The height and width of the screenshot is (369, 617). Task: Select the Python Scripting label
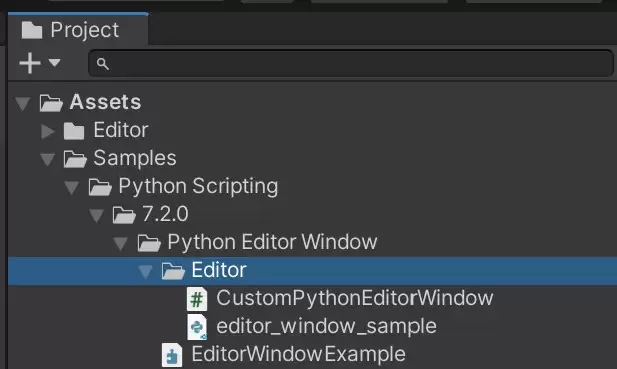tap(198, 186)
